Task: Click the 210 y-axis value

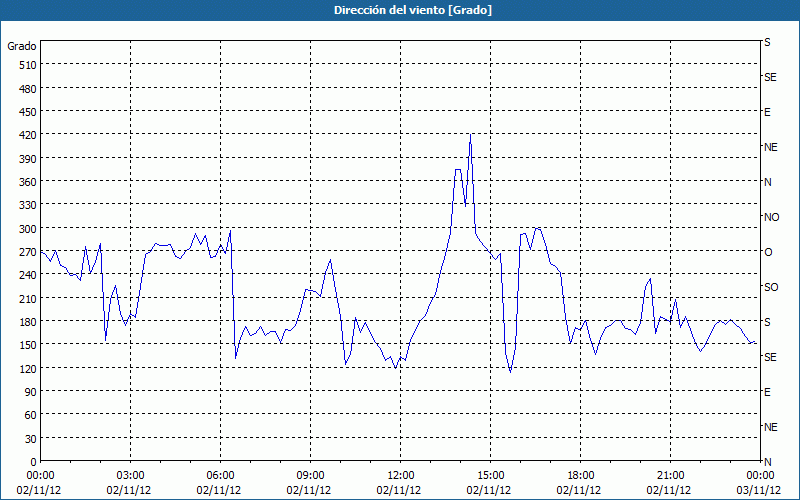Action: tap(28, 298)
